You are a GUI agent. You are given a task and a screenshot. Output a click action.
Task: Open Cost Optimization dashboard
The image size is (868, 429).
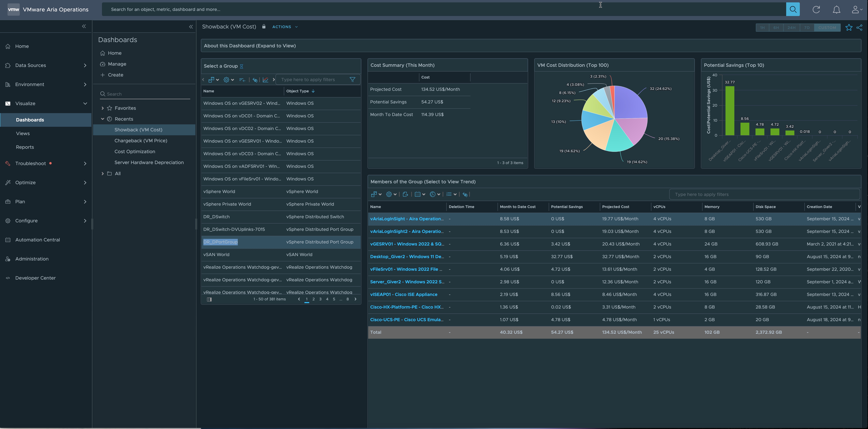135,151
